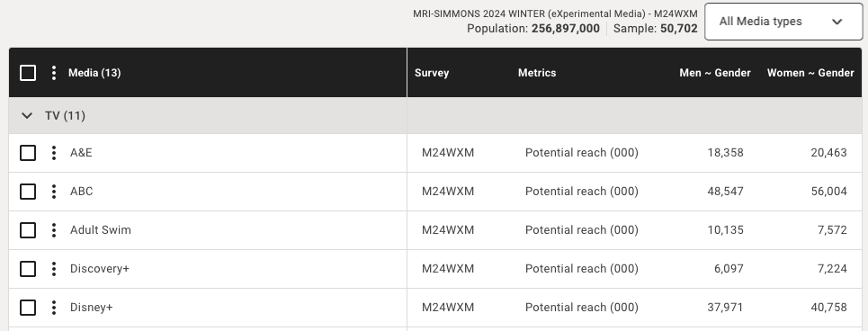
Task: Check the Discovery+ row checkbox
Action: pyautogui.click(x=28, y=269)
